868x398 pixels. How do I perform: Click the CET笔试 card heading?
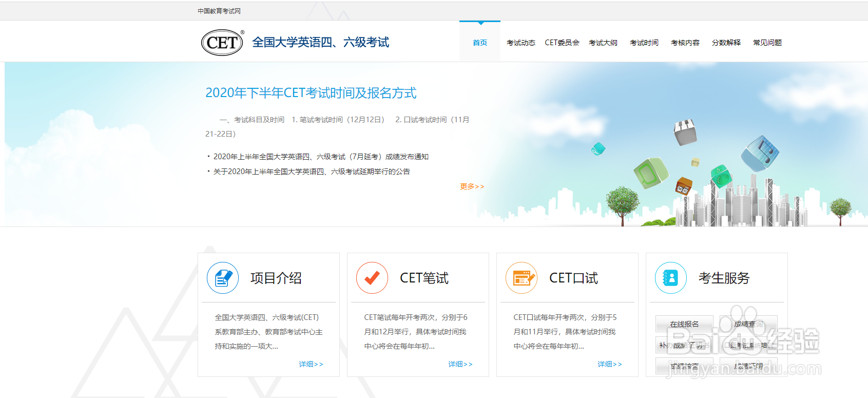click(424, 278)
